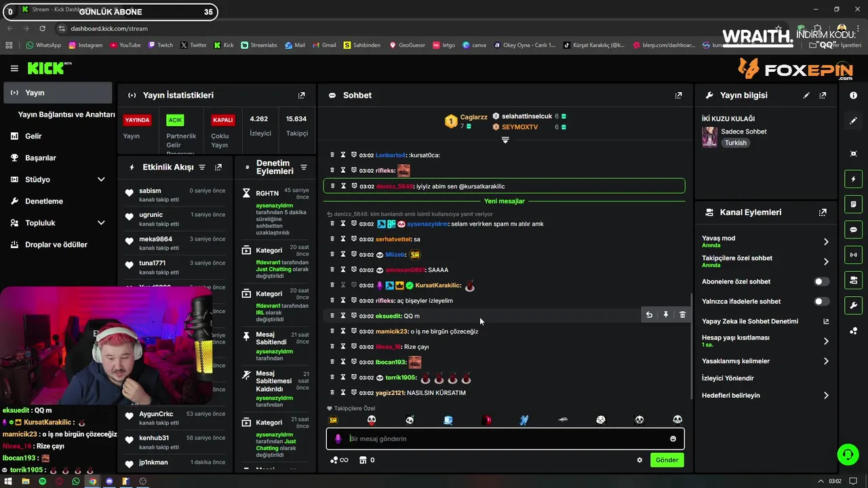Screen dimensions: 868x488
Task: Reload page with browser refresh button
Action: [42, 28]
